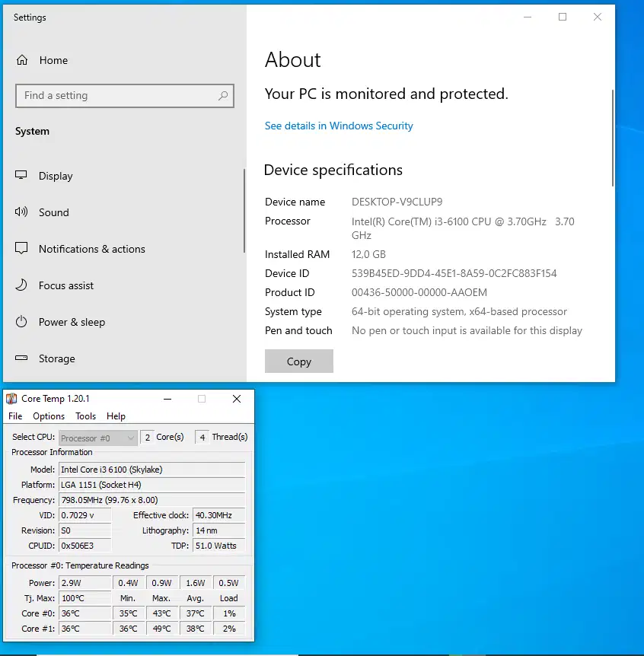Open the Home icon in Settings
This screenshot has width=644, height=656.
pyautogui.click(x=22, y=60)
